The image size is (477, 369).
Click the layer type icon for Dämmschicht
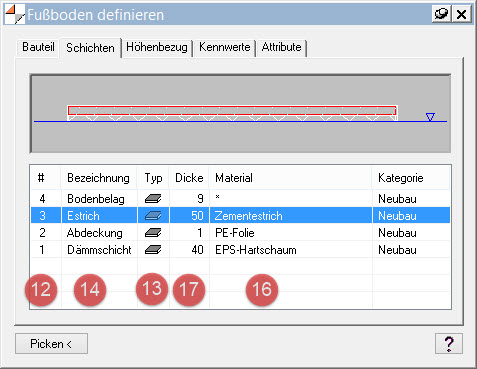tap(153, 250)
